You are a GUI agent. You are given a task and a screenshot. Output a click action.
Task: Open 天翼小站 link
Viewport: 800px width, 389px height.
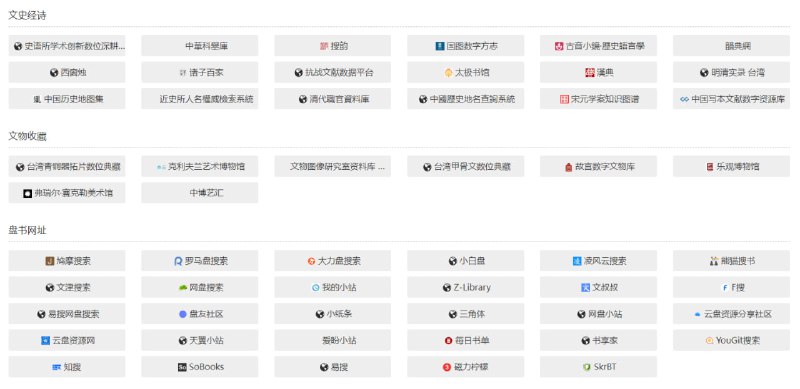[x=199, y=341]
